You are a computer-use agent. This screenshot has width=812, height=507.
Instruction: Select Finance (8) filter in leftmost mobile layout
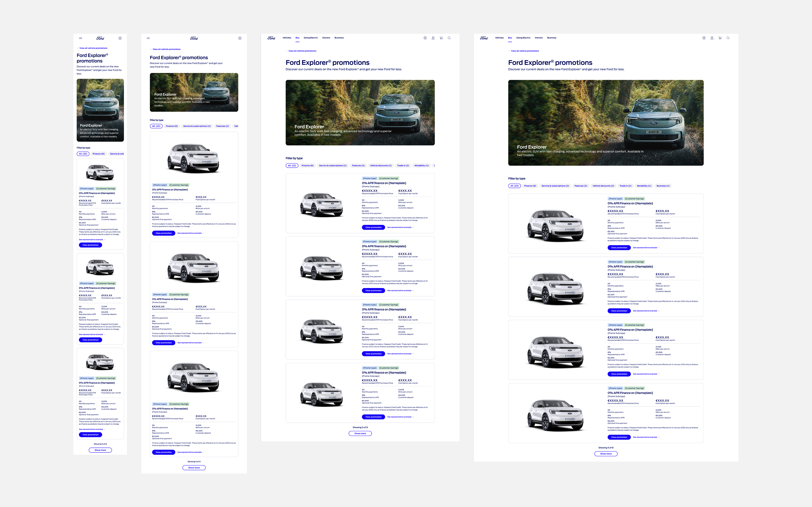tap(98, 154)
